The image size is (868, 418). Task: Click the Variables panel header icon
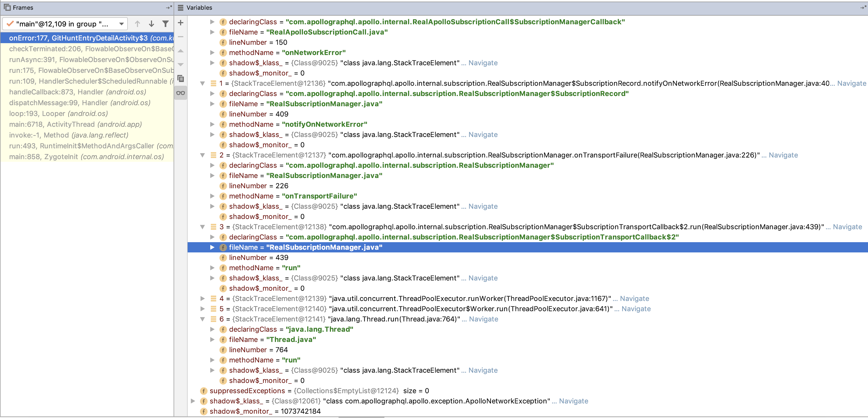(x=181, y=8)
